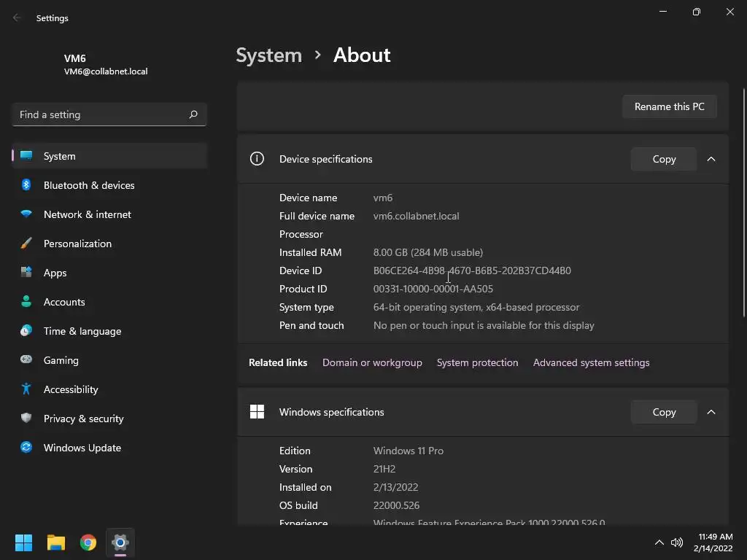Open File Explorer from the taskbar
Image resolution: width=747 pixels, height=560 pixels.
56,542
